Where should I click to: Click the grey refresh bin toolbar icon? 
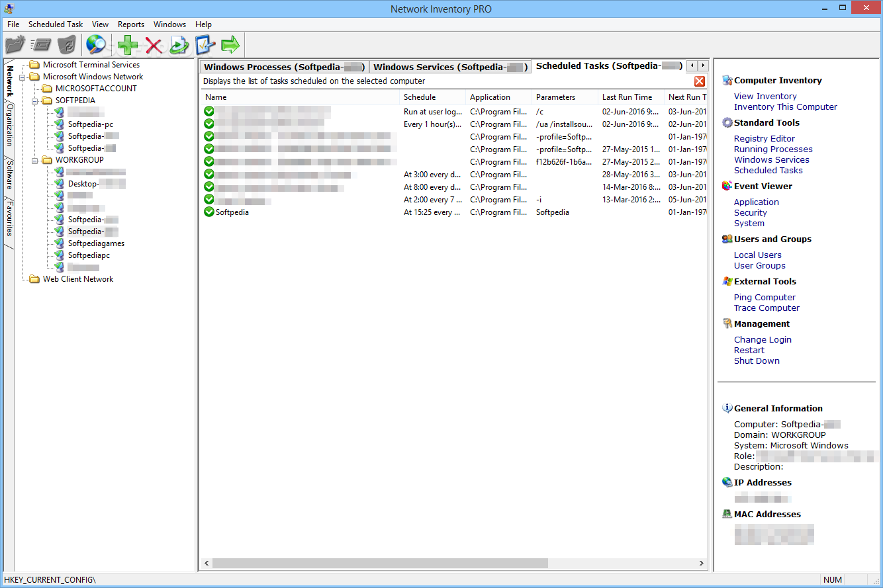[x=67, y=45]
